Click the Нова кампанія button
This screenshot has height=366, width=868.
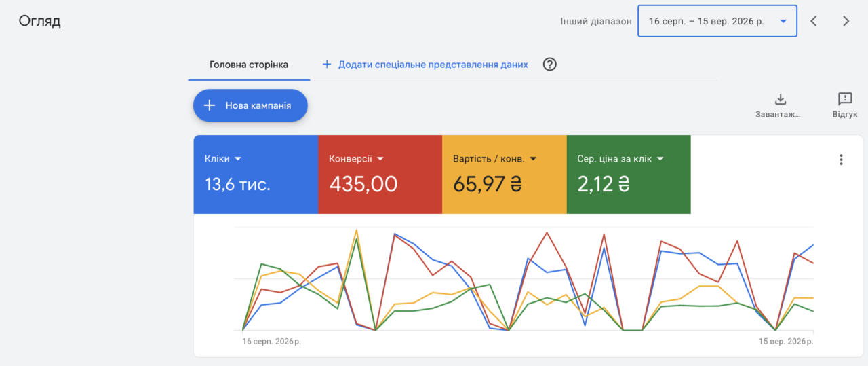pyautogui.click(x=250, y=105)
